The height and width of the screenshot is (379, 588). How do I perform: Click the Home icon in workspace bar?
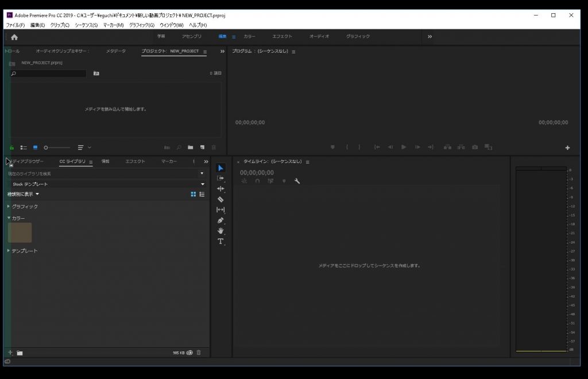(14, 37)
